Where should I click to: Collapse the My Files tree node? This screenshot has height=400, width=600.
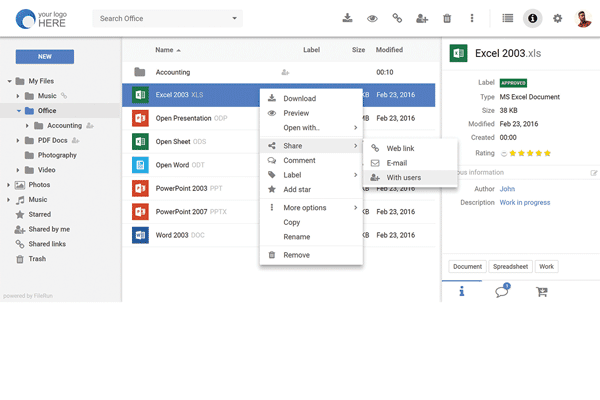[9, 81]
